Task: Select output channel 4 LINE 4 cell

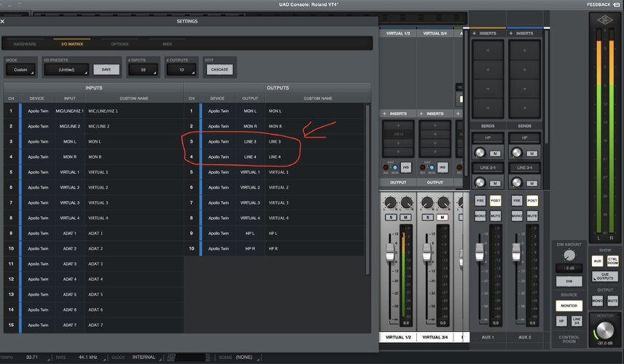Action: (x=250, y=157)
